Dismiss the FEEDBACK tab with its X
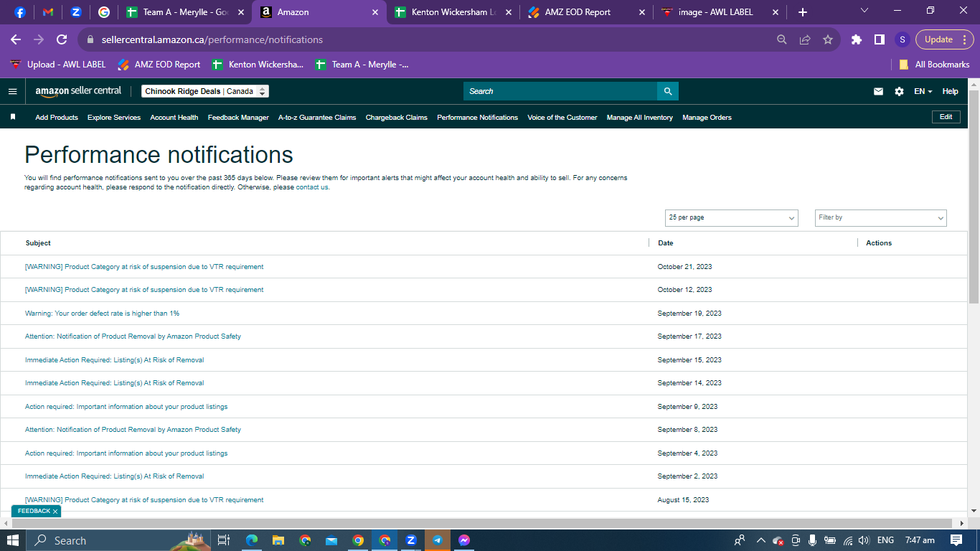 coord(55,512)
